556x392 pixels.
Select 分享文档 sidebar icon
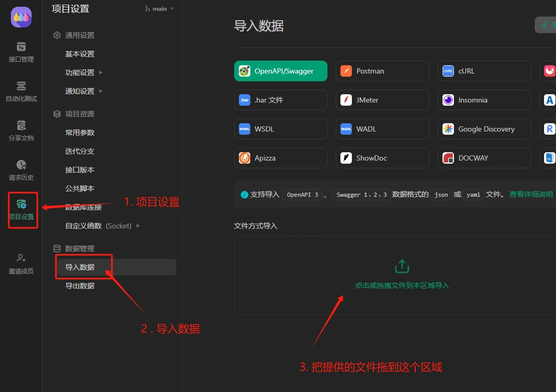[21, 129]
